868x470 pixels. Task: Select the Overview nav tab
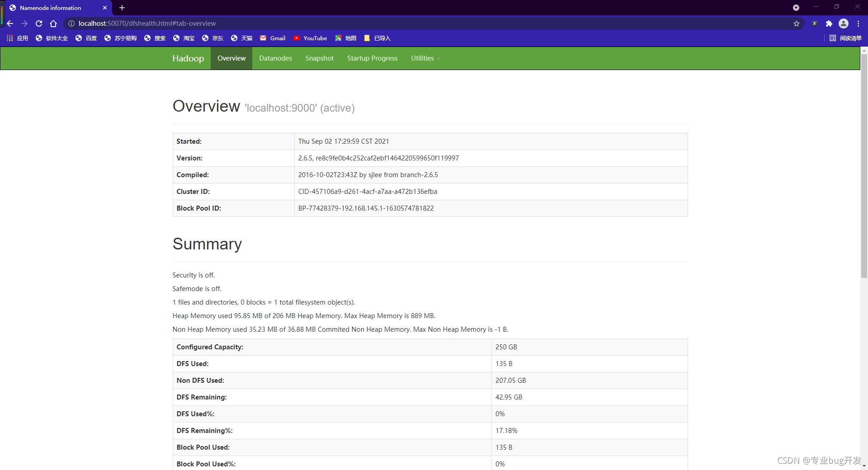(x=231, y=58)
